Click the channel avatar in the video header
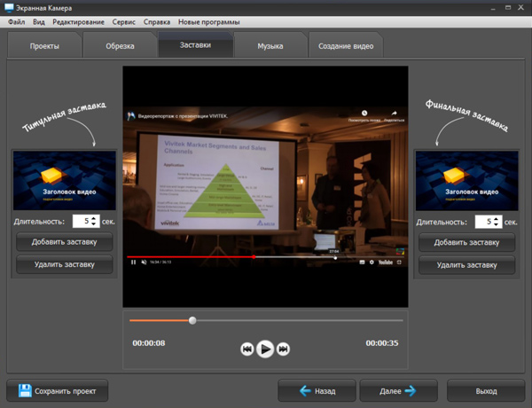Screen dimensions: 532x408 (x=131, y=116)
